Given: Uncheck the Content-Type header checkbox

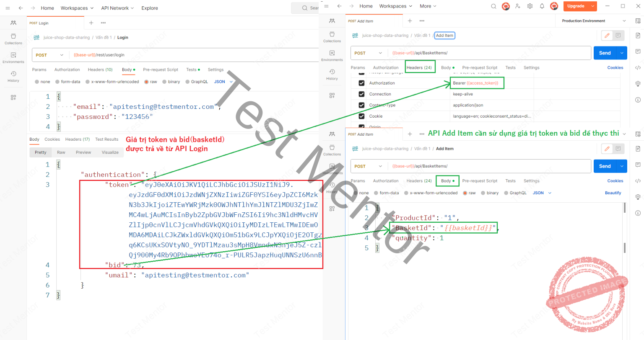Looking at the screenshot, I should (361, 105).
